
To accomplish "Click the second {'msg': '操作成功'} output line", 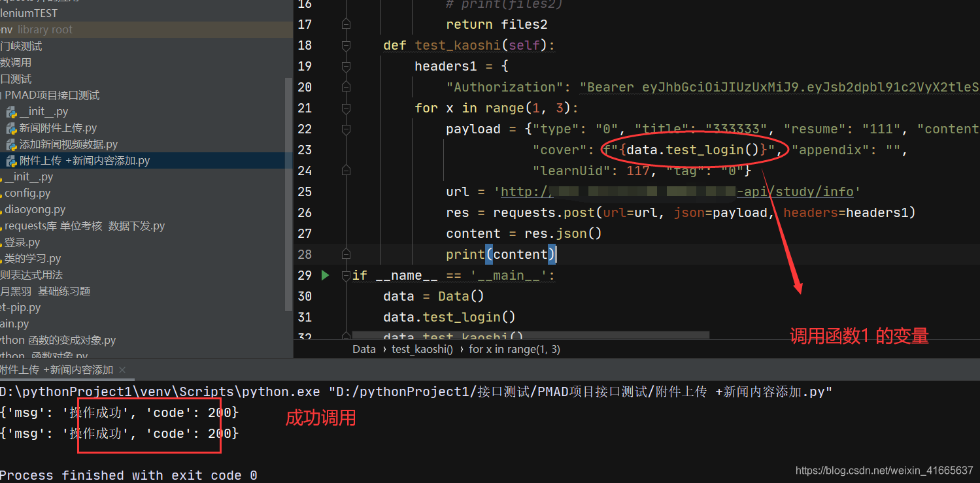I will [x=120, y=433].
